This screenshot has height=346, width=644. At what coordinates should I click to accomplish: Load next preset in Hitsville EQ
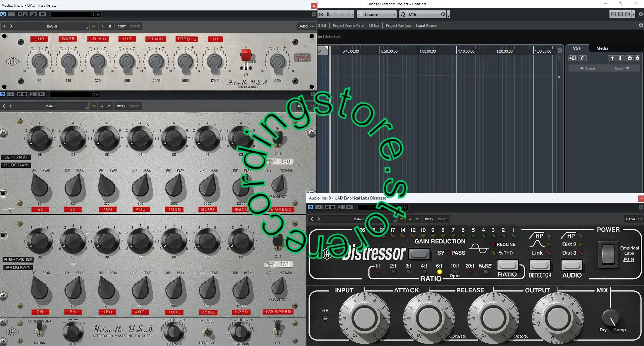11,26
